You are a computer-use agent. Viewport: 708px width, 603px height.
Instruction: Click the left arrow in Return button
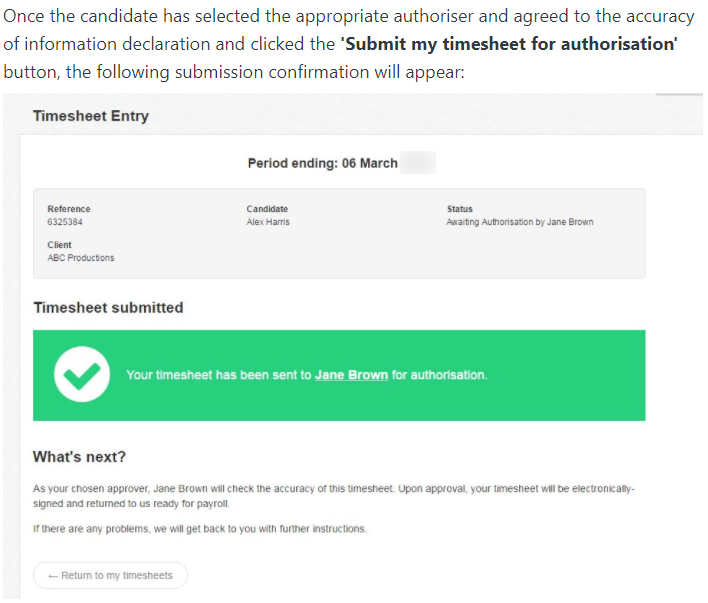[x=53, y=576]
